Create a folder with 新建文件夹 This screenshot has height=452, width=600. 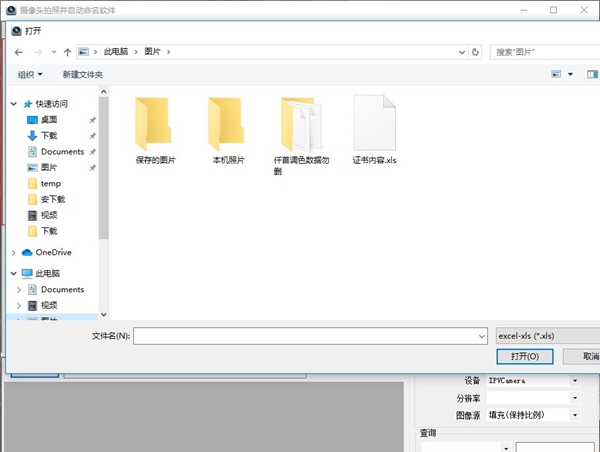coord(83,75)
